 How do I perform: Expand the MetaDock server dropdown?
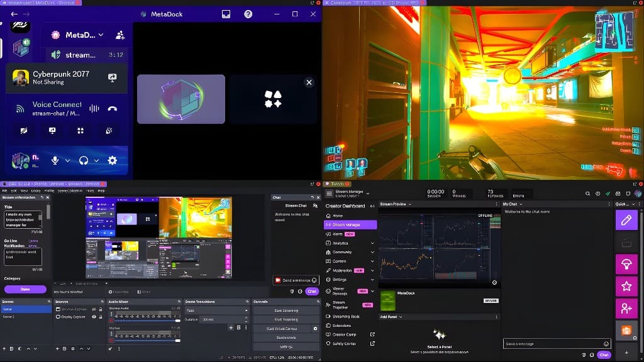pos(101,36)
